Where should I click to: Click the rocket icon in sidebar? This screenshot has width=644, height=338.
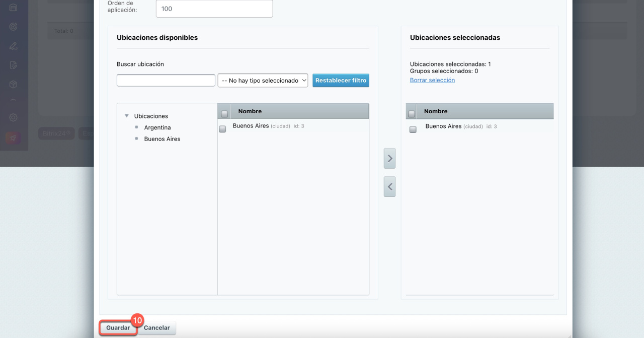[14, 138]
